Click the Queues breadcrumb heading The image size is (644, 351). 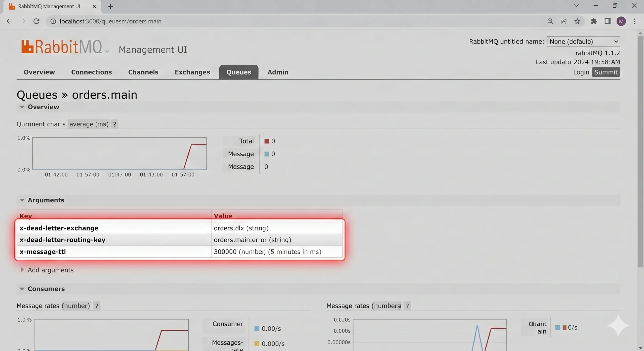[37, 95]
